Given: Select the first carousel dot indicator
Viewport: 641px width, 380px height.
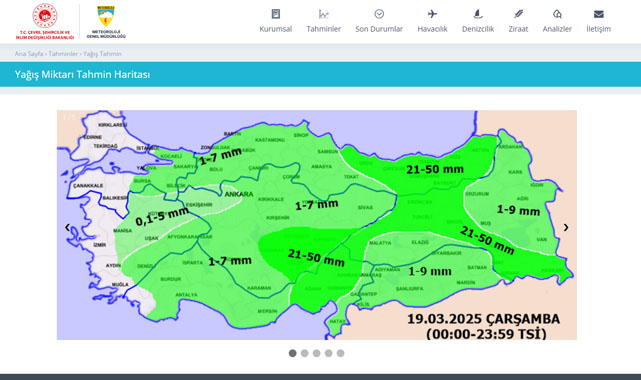Looking at the screenshot, I should pyautogui.click(x=292, y=353).
